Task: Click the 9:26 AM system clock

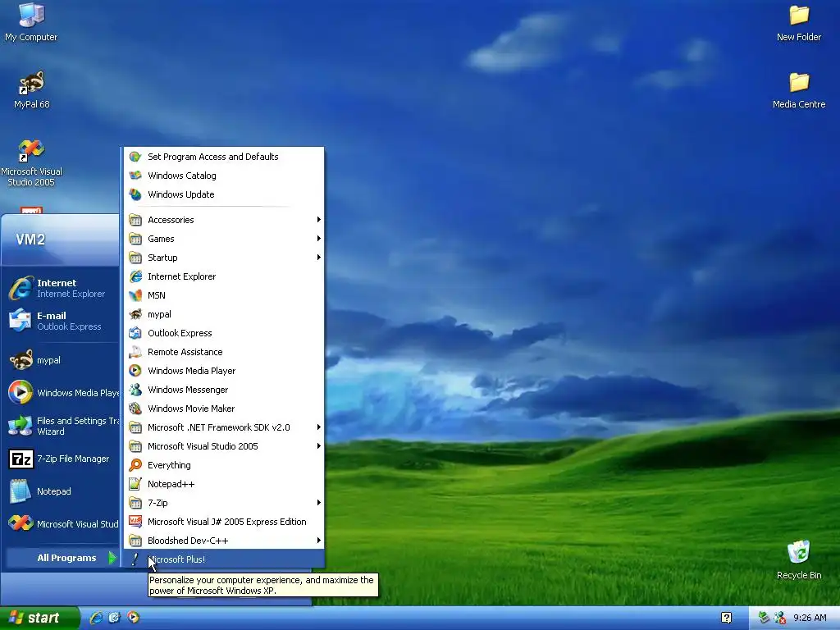Action: [x=810, y=618]
